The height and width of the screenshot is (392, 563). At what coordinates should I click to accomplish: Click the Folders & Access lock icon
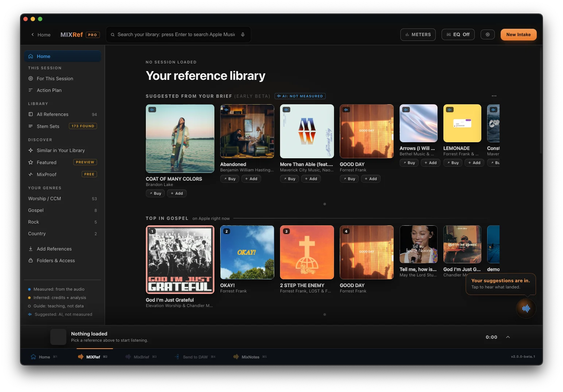click(31, 260)
